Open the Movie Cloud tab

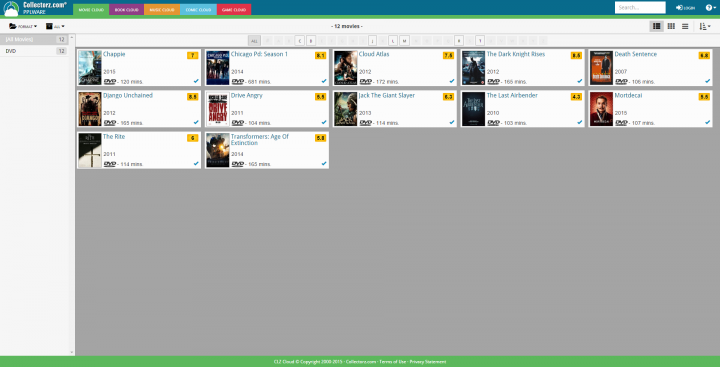pos(91,9)
